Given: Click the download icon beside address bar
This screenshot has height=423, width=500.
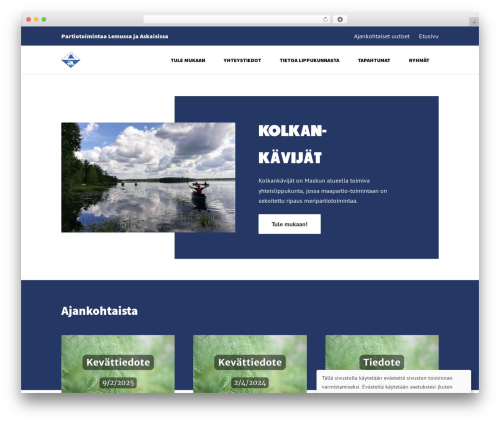Looking at the screenshot, I should click(x=340, y=19).
